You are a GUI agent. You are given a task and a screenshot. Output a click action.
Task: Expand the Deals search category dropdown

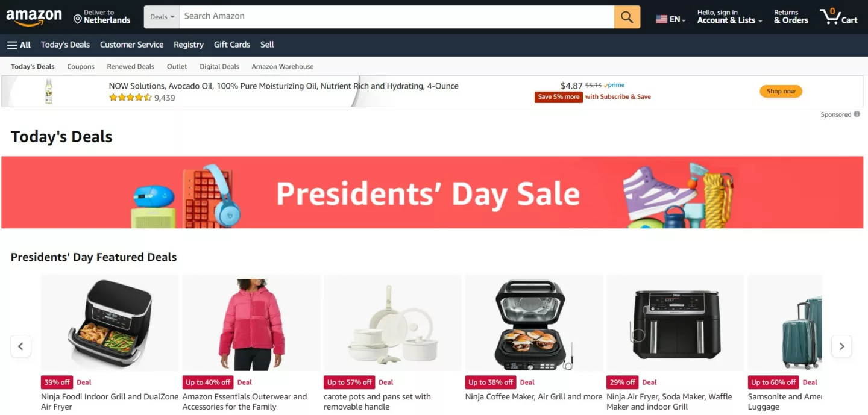162,17
